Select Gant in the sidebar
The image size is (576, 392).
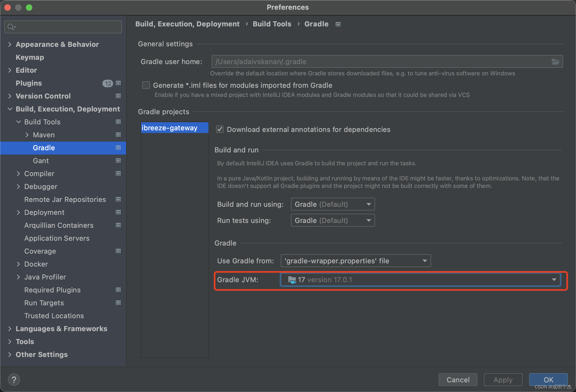click(41, 160)
